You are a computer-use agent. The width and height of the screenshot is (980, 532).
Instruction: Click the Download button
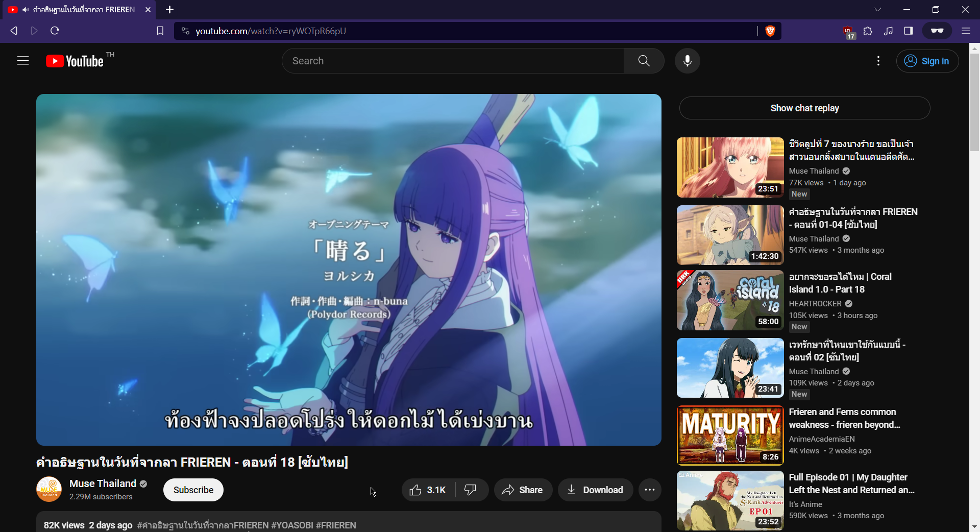click(x=595, y=490)
